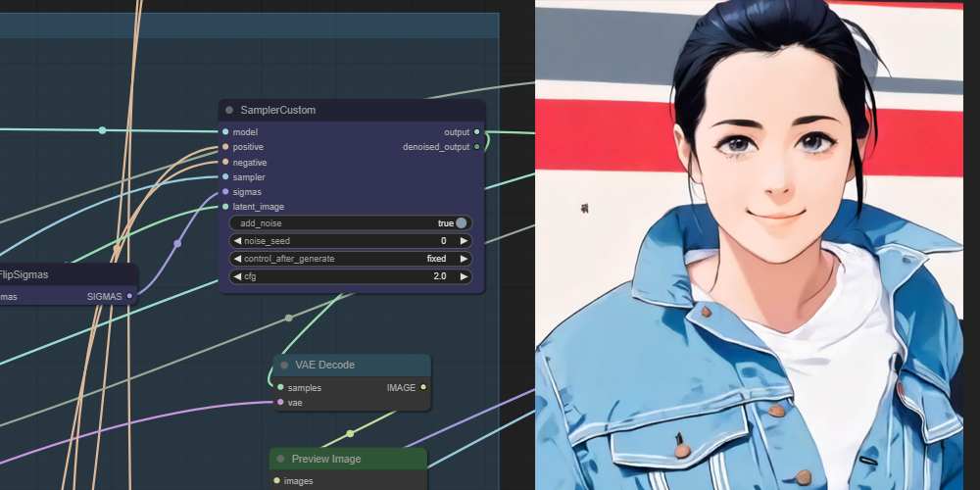Select the VAE Decode node title
980x490 pixels.
(325, 365)
